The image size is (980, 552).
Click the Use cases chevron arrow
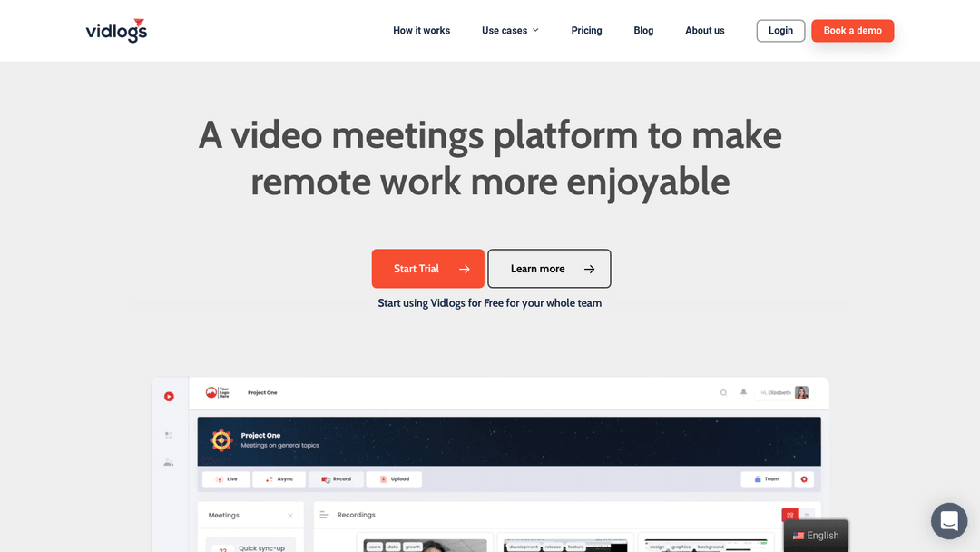pyautogui.click(x=535, y=30)
